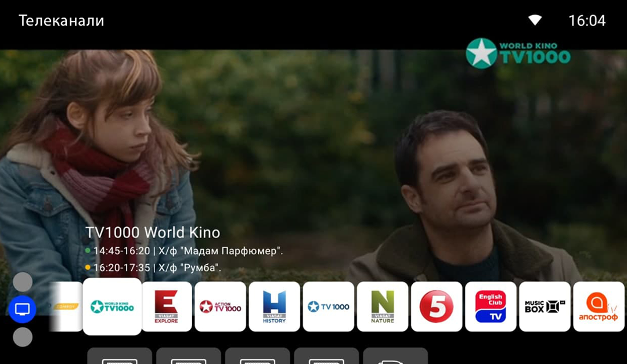Switch to TV1000 Action channel
Image resolution: width=627 pixels, height=364 pixels.
[221, 307]
